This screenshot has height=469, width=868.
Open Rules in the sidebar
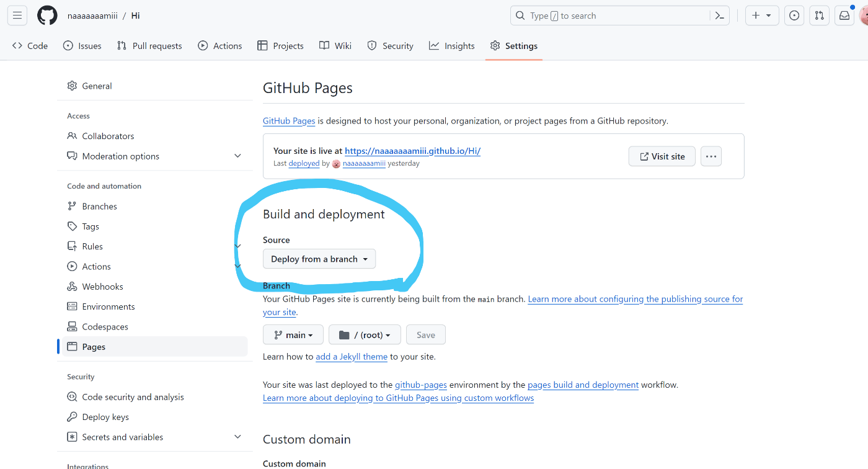(x=154, y=246)
